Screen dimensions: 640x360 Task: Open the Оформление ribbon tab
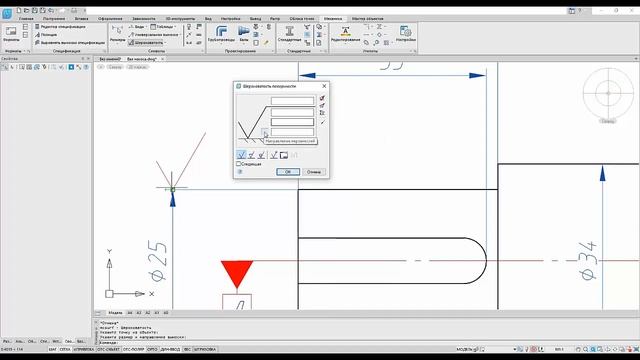pos(110,19)
